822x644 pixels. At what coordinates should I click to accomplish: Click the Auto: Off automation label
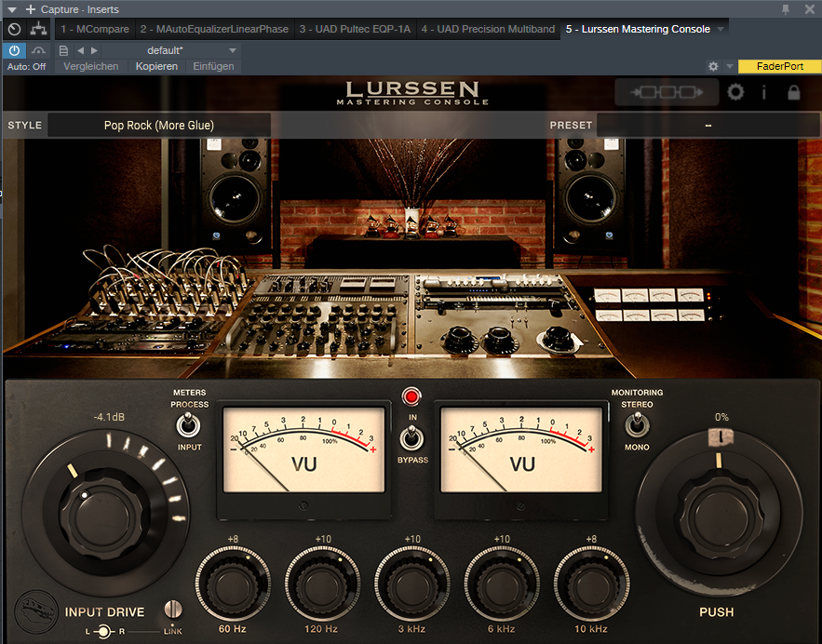[x=26, y=67]
